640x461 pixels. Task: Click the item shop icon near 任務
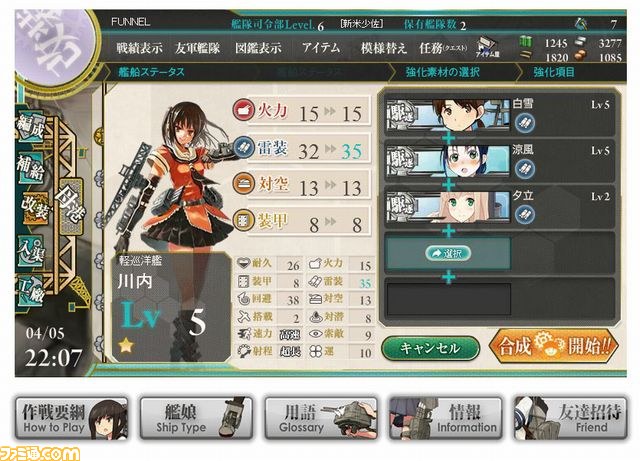click(x=487, y=47)
